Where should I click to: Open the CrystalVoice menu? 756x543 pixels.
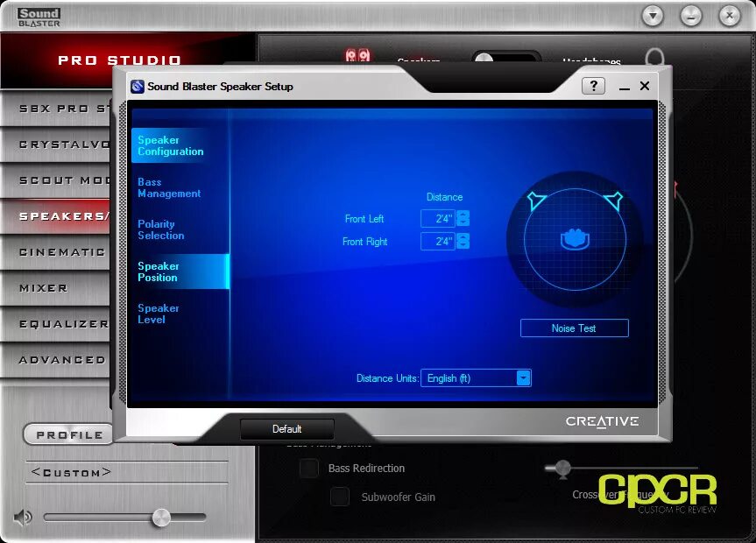[57, 145]
